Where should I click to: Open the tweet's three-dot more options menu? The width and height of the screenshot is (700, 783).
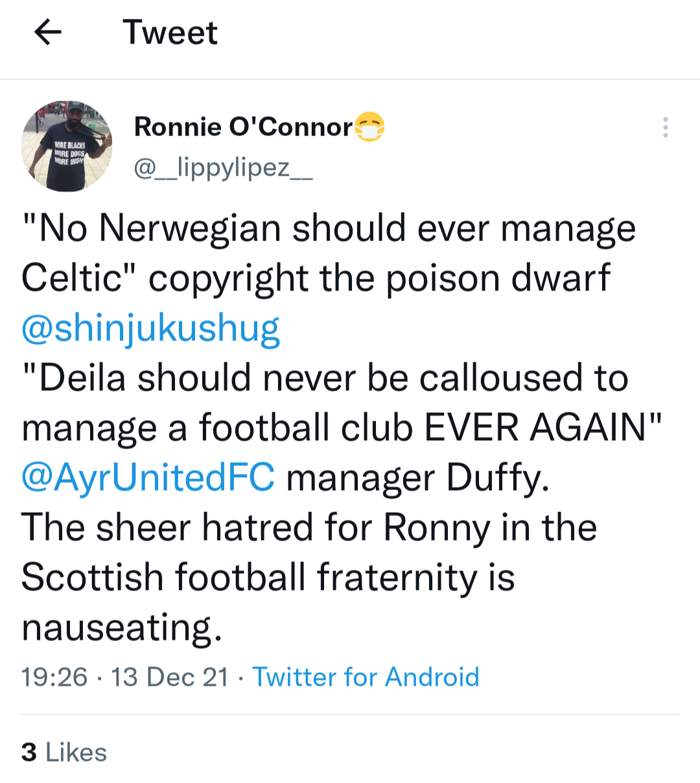[665, 128]
